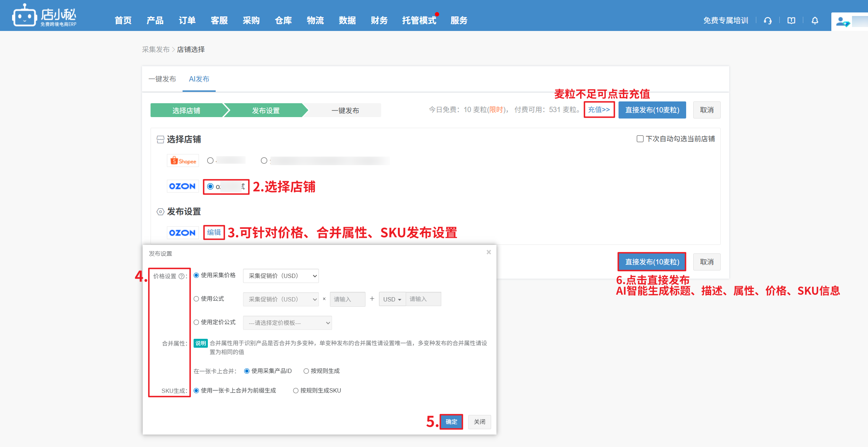Open the 采集促销价 (USD) price dropdown
868x447 pixels.
click(x=281, y=276)
